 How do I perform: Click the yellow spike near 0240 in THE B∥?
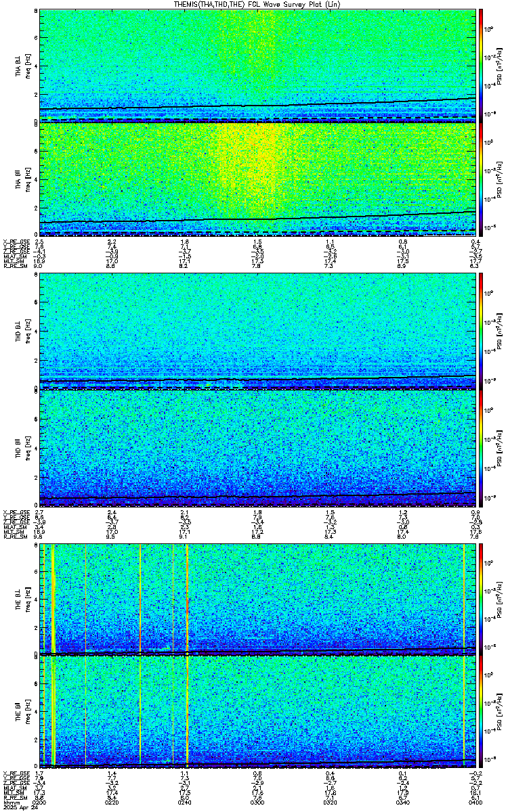point(186,712)
